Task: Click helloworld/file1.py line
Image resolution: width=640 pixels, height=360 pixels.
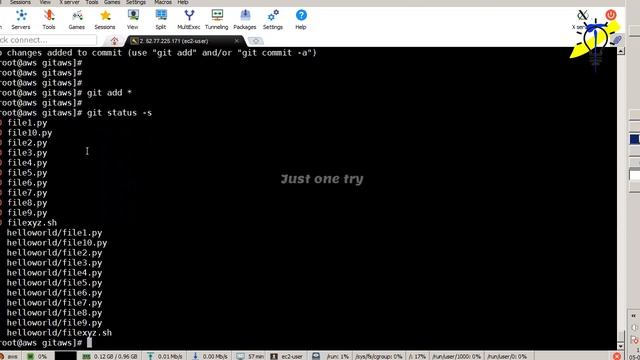Action: [x=54, y=233]
